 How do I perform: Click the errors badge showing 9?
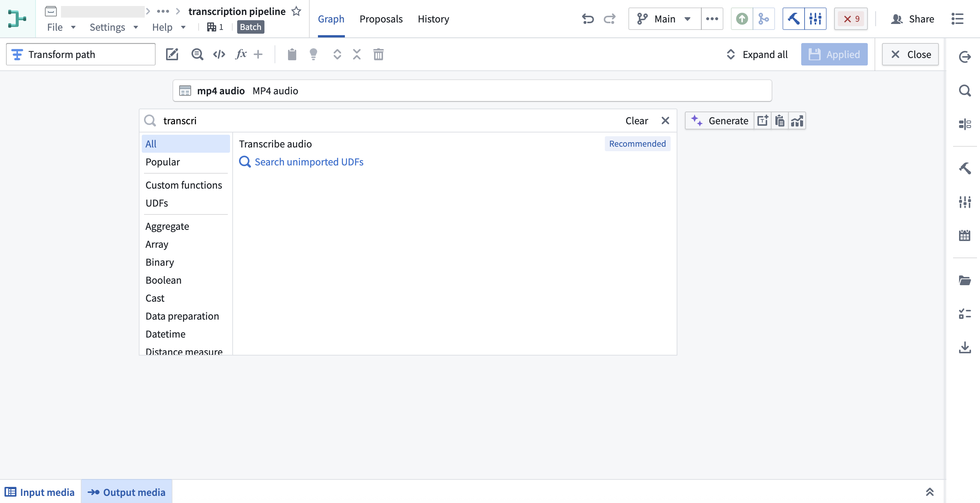[851, 19]
